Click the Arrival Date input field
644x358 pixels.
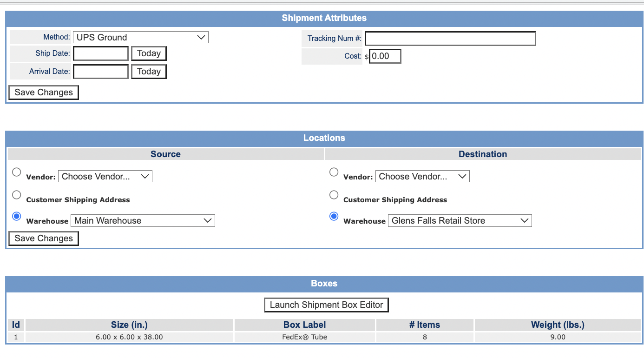pyautogui.click(x=101, y=72)
